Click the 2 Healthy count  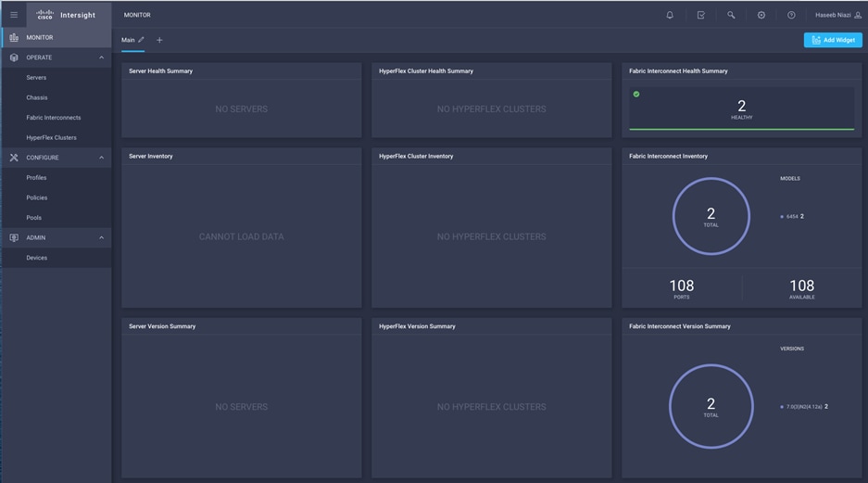coord(742,108)
